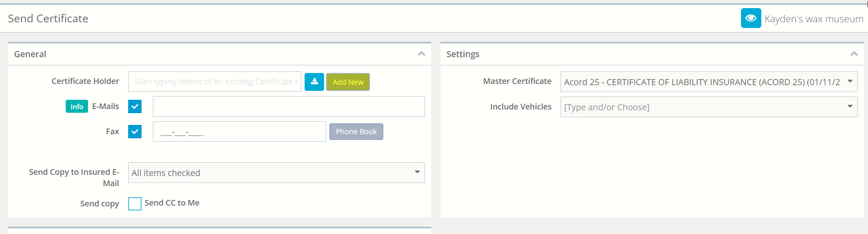The height and width of the screenshot is (234, 868).
Task: Open the Include Vehicles dropdown arrow
Action: coord(850,107)
